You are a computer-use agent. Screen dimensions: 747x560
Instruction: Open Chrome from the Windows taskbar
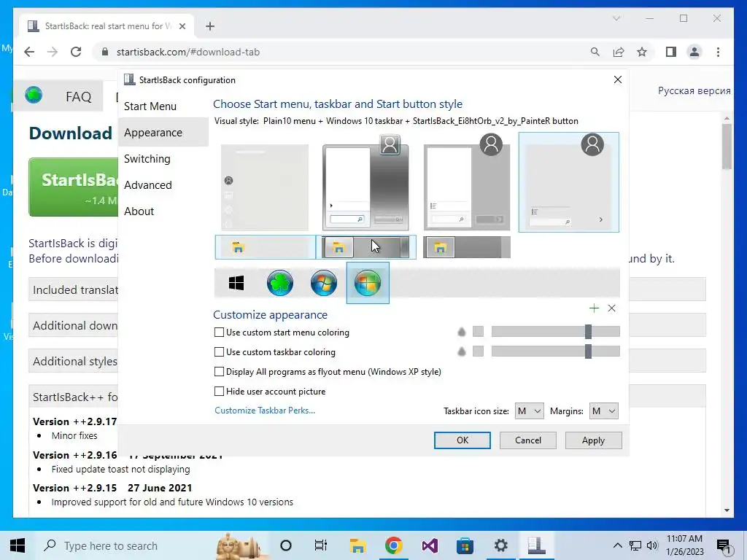(x=393, y=545)
